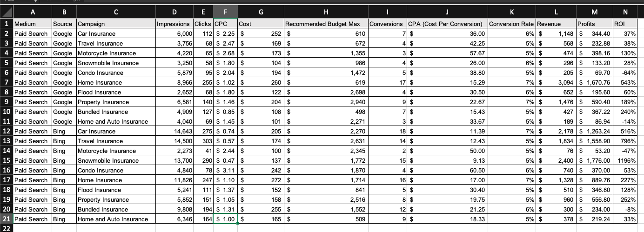Viewport: 644px width, 232px height.
Task: Click CPC cell $ 0.47
Action: coord(225,160)
